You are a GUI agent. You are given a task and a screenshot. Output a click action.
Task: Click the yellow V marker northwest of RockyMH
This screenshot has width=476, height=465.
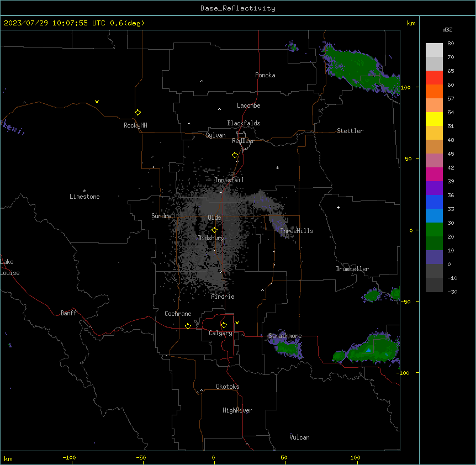(97, 102)
